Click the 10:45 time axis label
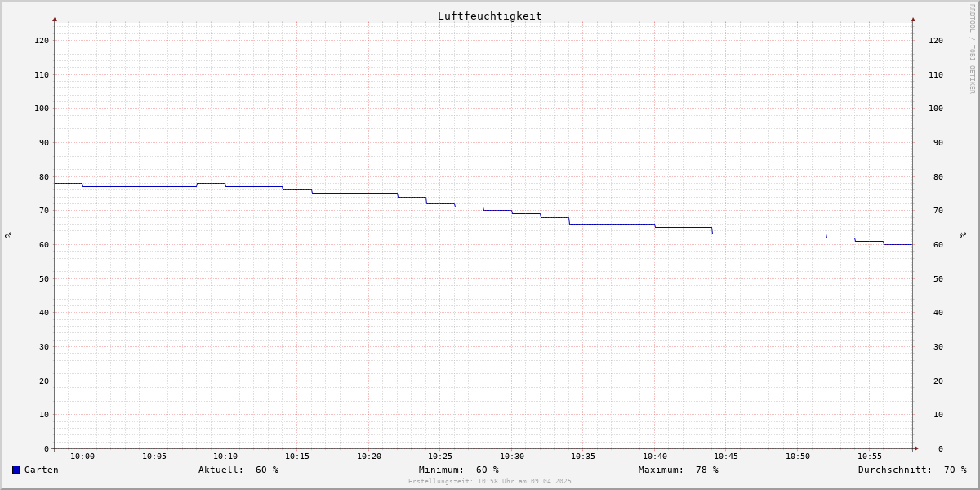980x490 pixels. (x=727, y=457)
